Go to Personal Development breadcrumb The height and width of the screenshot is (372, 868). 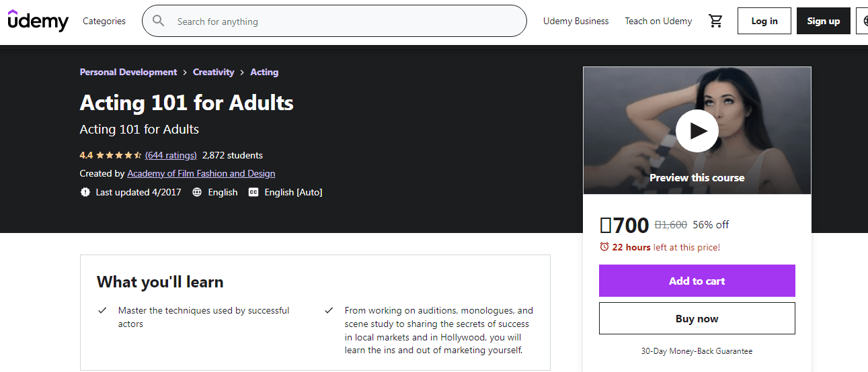pyautogui.click(x=128, y=72)
